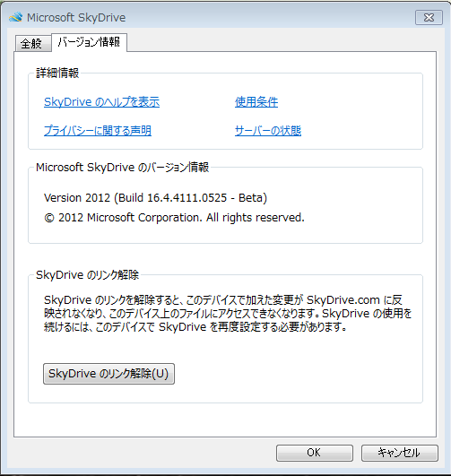Screen dimensions: 451x476
Task: Check the サーバーの状態 link
Action: [x=268, y=131]
